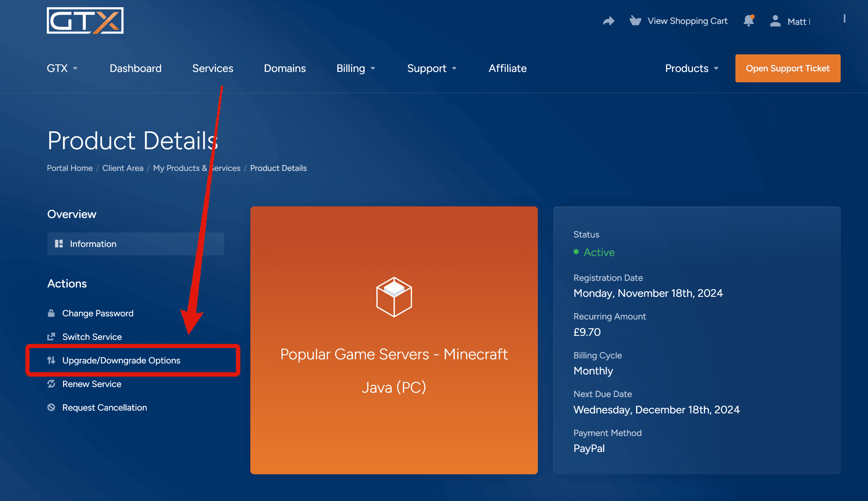
Task: Click Next Due Date label
Action: pyautogui.click(x=603, y=394)
